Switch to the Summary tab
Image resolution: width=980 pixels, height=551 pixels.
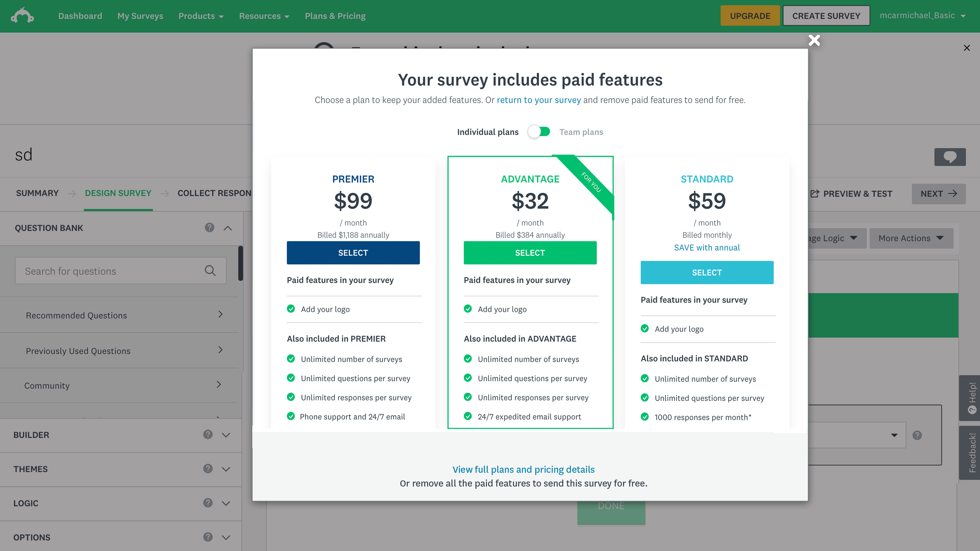click(x=37, y=193)
